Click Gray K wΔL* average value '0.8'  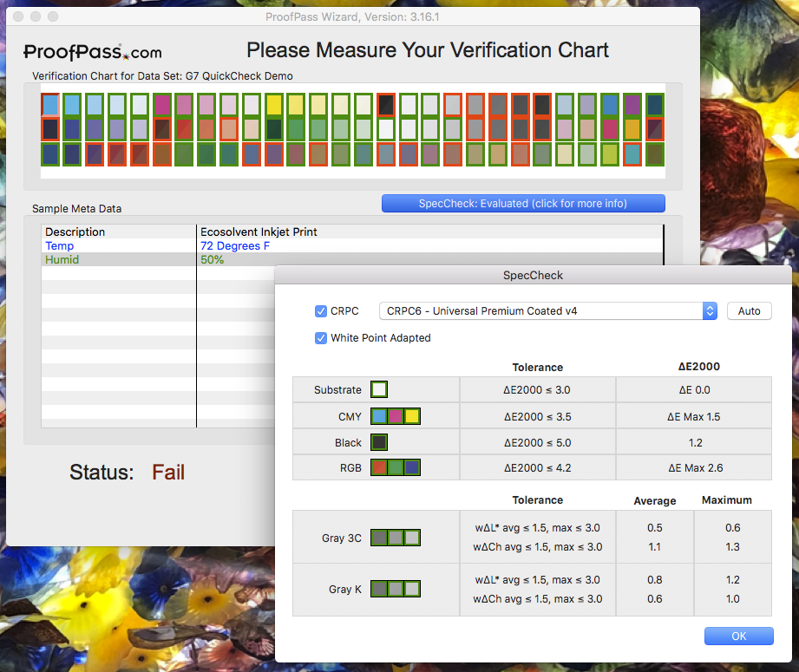pyautogui.click(x=655, y=580)
